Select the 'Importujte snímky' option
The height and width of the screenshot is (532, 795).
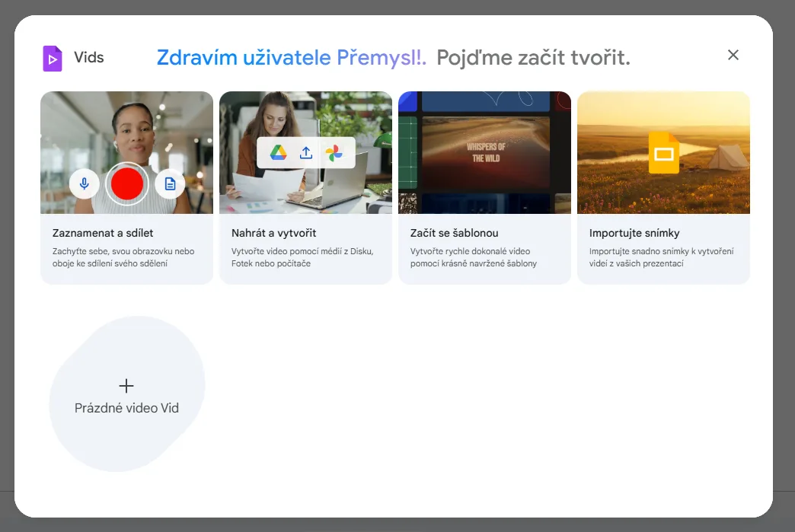click(634, 233)
